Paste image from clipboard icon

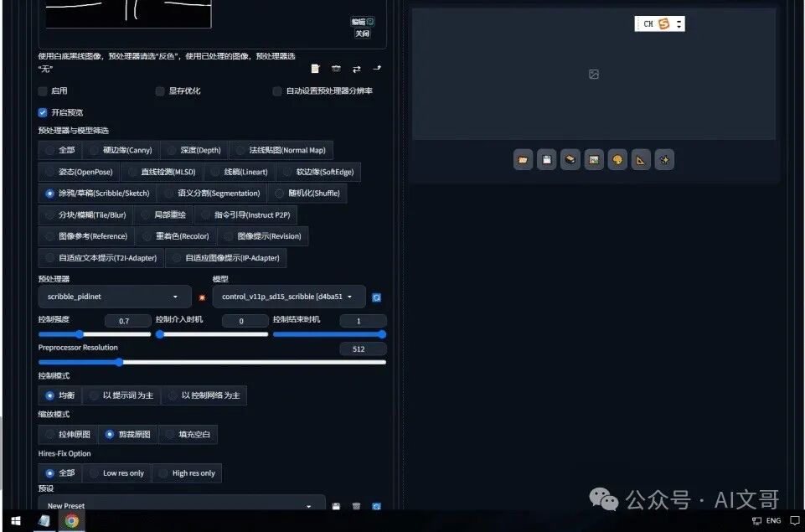pyautogui.click(x=315, y=69)
